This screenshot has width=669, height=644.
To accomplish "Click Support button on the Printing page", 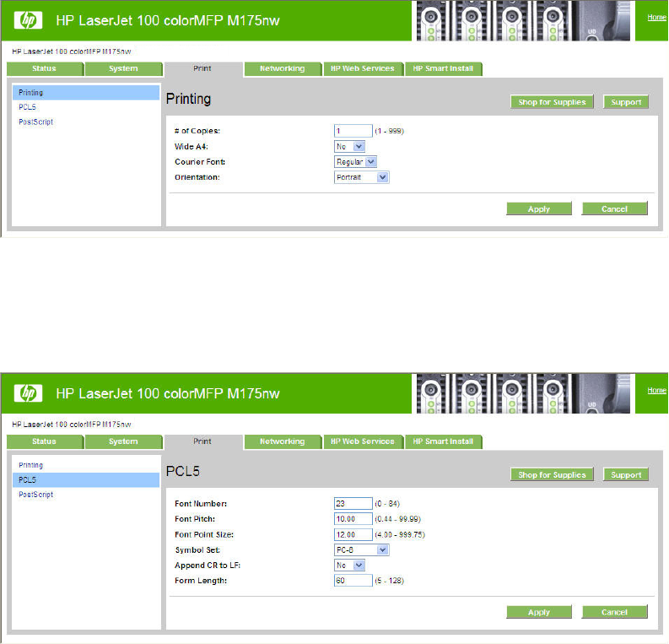I will (626, 102).
